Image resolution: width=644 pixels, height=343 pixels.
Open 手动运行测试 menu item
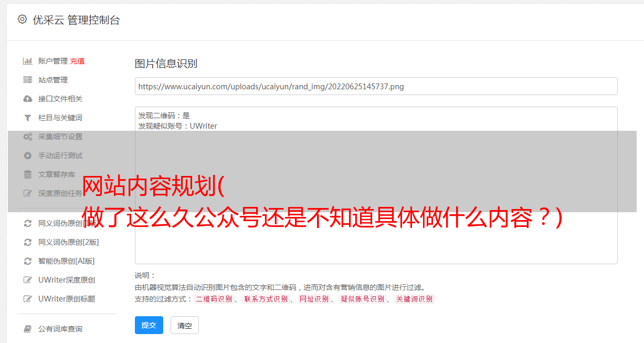click(60, 155)
